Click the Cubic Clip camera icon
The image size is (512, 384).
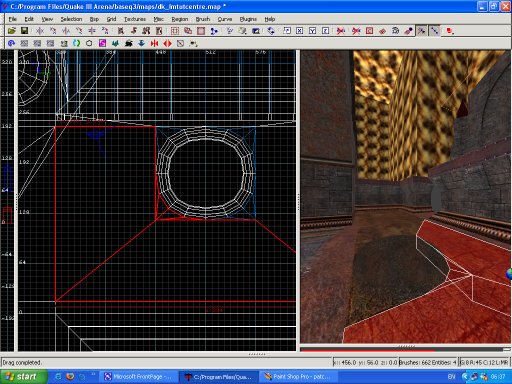(256, 31)
